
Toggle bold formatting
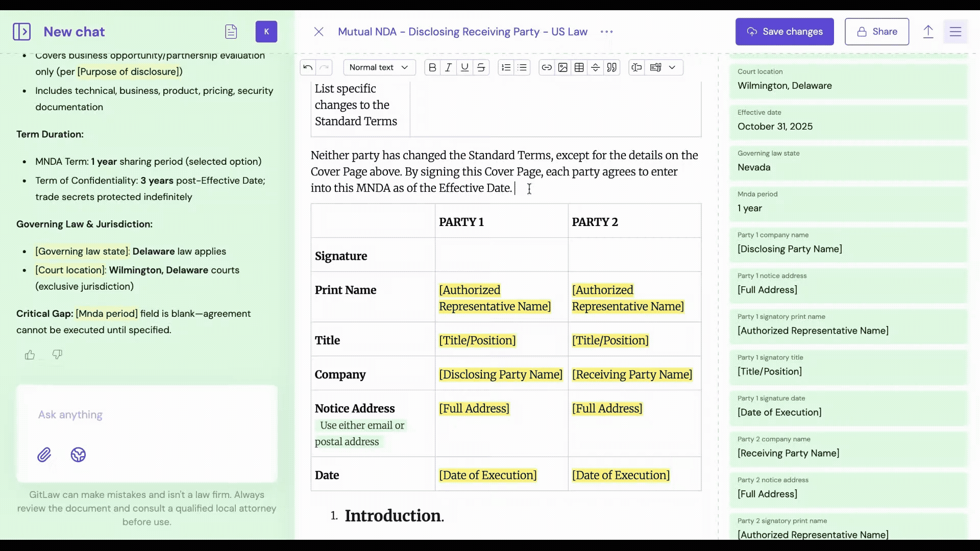point(432,67)
